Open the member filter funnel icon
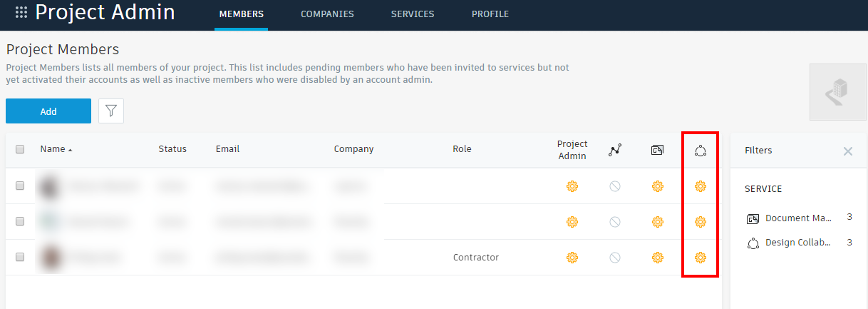 coord(111,111)
